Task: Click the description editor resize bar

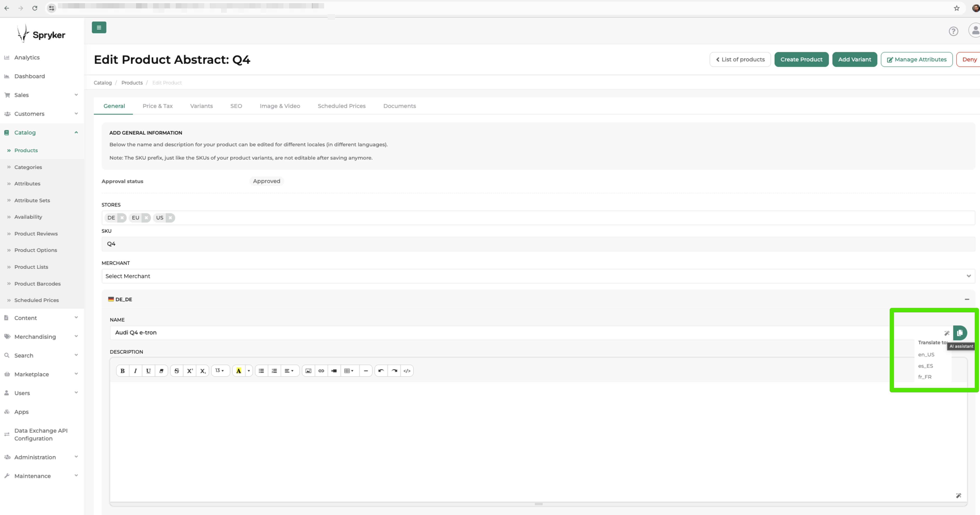Action: (538, 504)
